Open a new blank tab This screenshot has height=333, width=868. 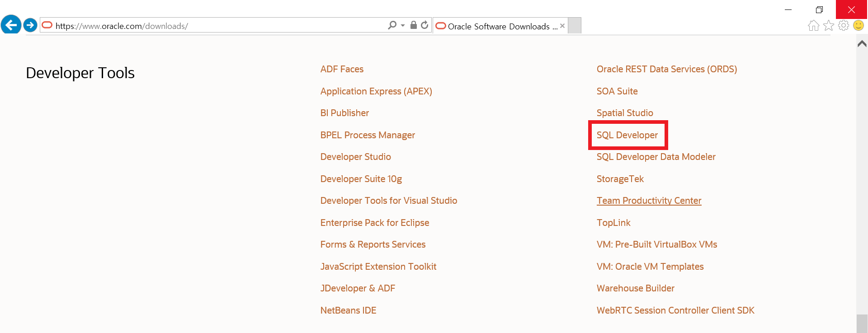pos(575,25)
